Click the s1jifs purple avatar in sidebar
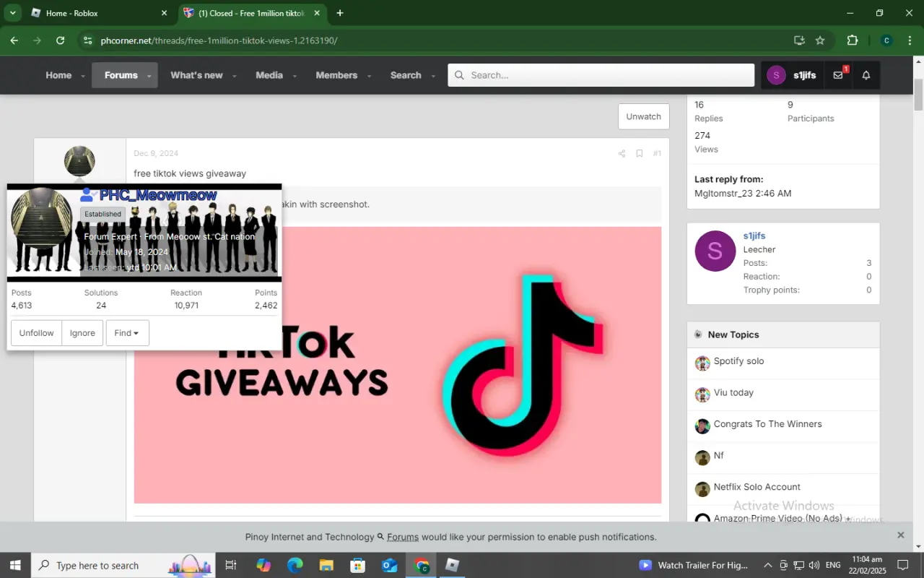 coord(715,251)
